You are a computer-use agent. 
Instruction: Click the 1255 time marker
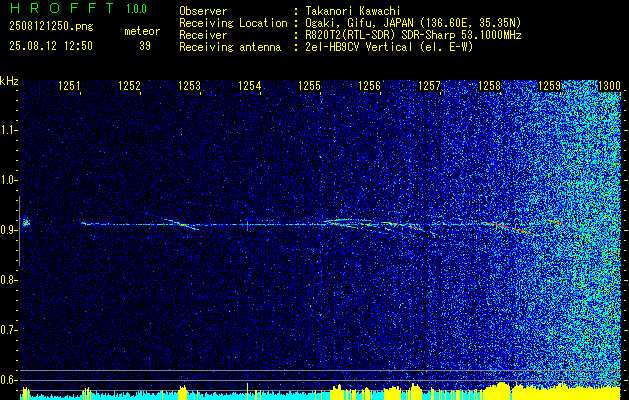[x=310, y=86]
